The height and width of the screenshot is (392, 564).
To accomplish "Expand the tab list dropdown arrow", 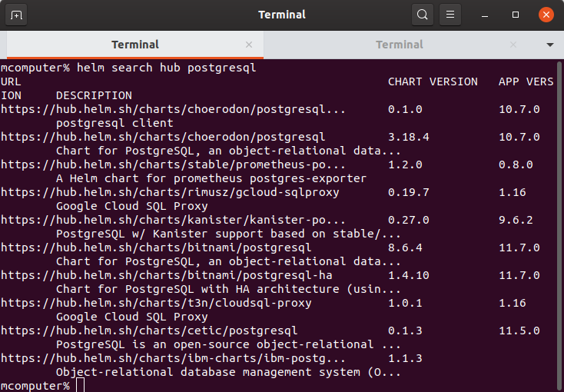I will [549, 45].
